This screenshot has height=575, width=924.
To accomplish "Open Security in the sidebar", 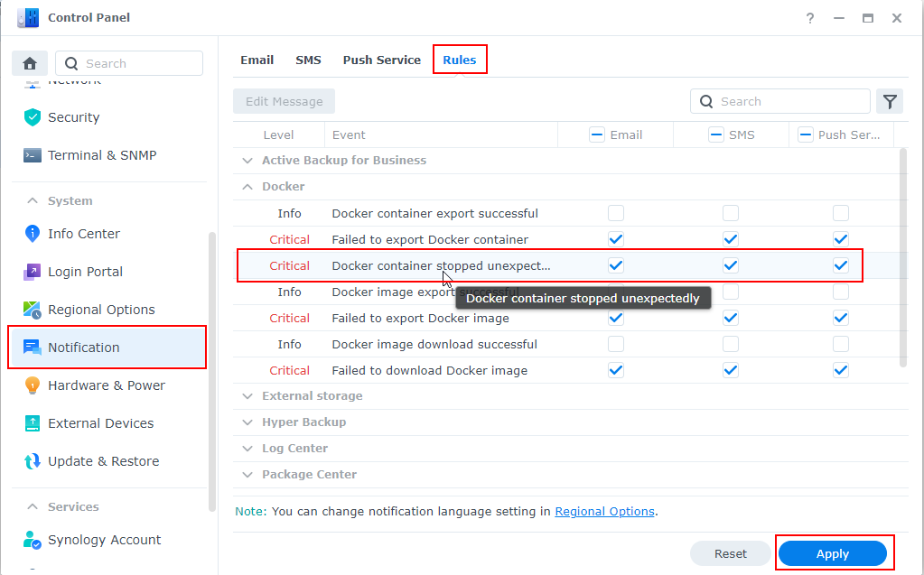I will (74, 117).
